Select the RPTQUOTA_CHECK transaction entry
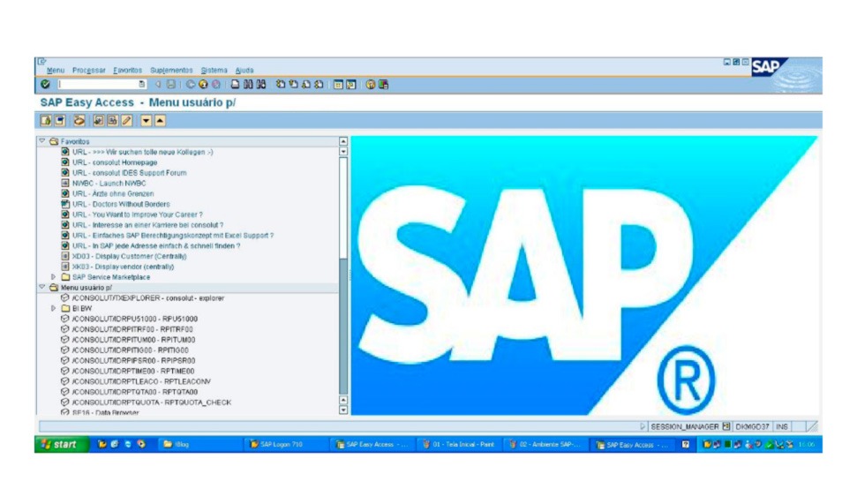This screenshot has height=504, width=857. pos(152,402)
